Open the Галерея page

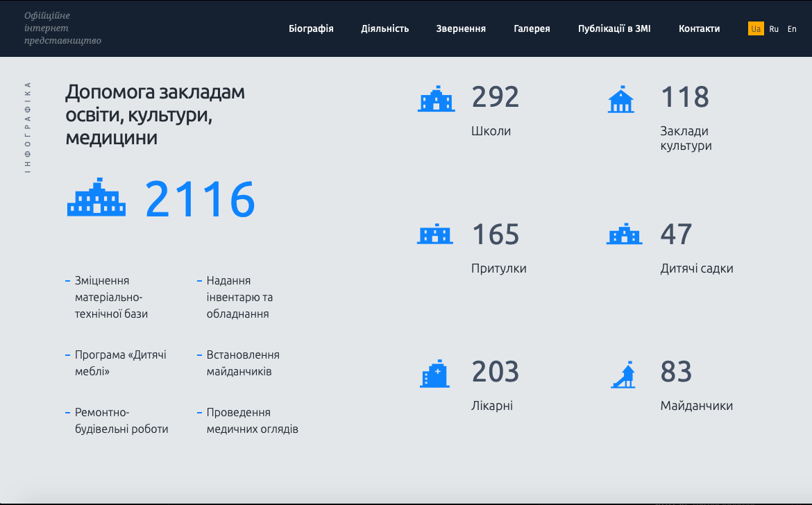tap(532, 29)
